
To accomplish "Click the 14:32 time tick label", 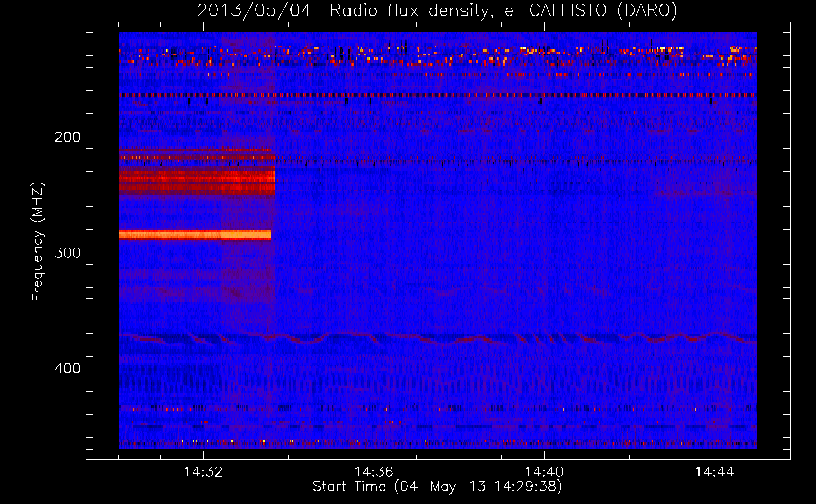I will [x=203, y=472].
